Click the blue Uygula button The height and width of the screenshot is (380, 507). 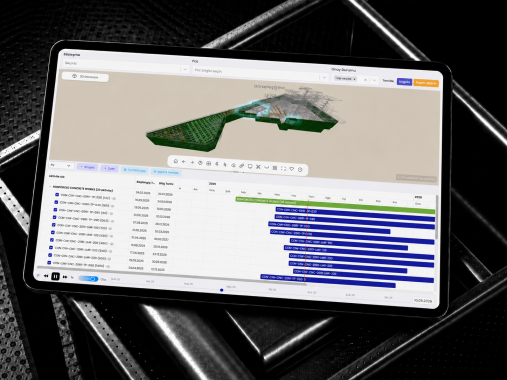[x=404, y=82]
